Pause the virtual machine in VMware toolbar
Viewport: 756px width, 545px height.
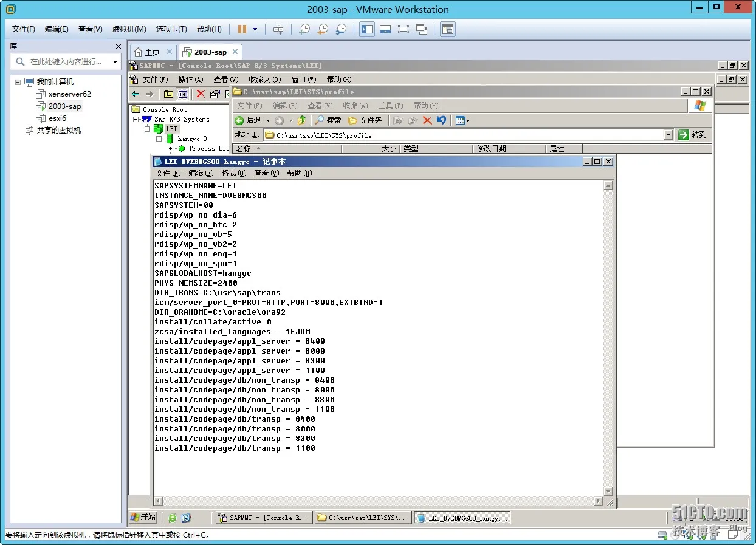tap(242, 29)
